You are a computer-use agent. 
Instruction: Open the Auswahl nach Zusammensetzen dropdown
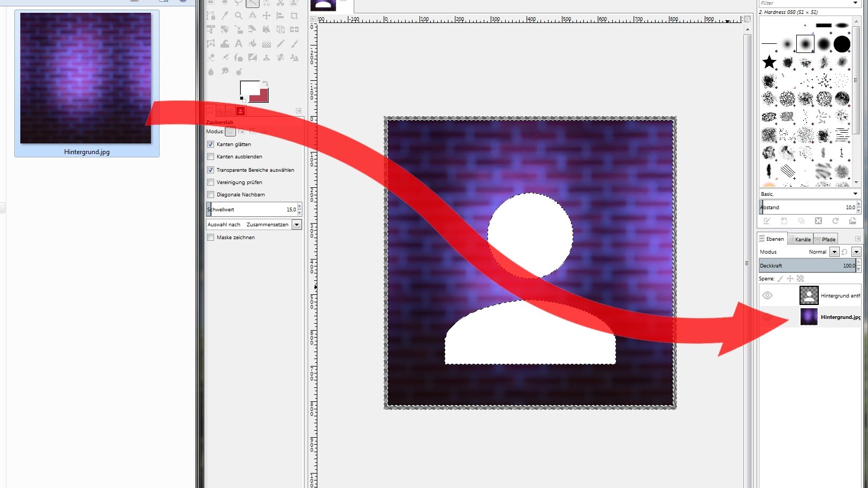[x=296, y=224]
